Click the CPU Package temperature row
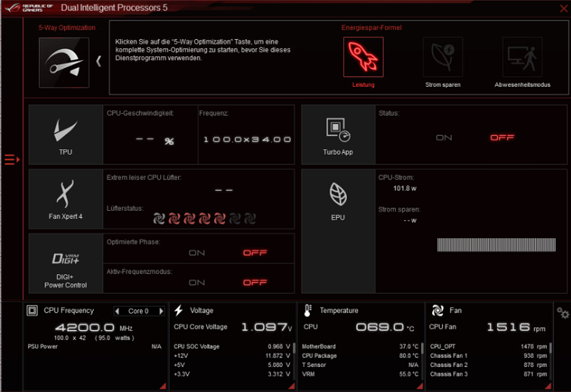Image resolution: width=571 pixels, height=392 pixels. [x=360, y=355]
